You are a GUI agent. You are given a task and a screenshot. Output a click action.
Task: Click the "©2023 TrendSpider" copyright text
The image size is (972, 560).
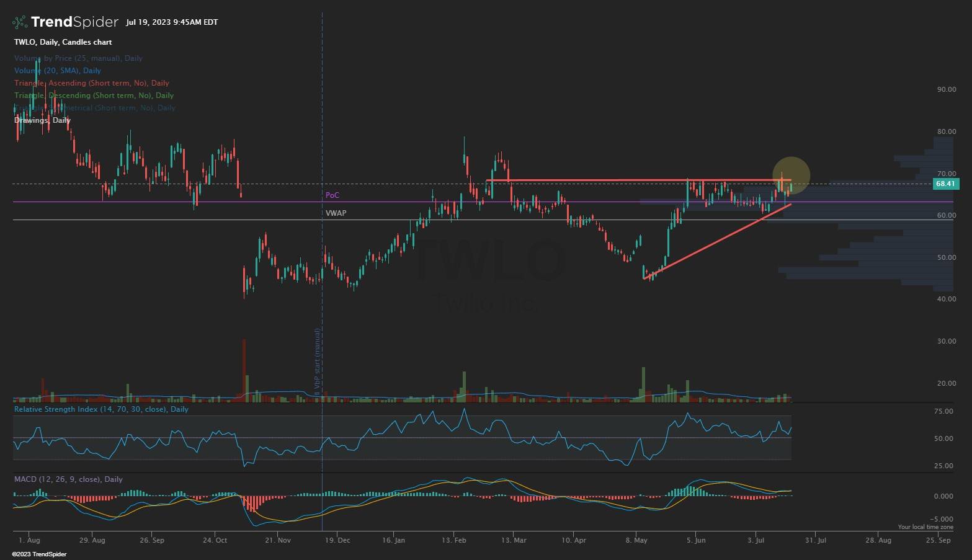click(x=38, y=553)
